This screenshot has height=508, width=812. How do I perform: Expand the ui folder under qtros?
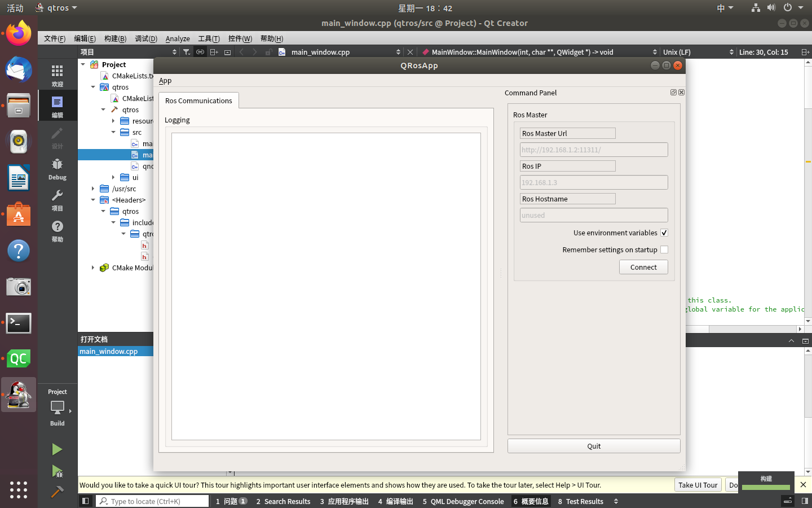pyautogui.click(x=112, y=177)
